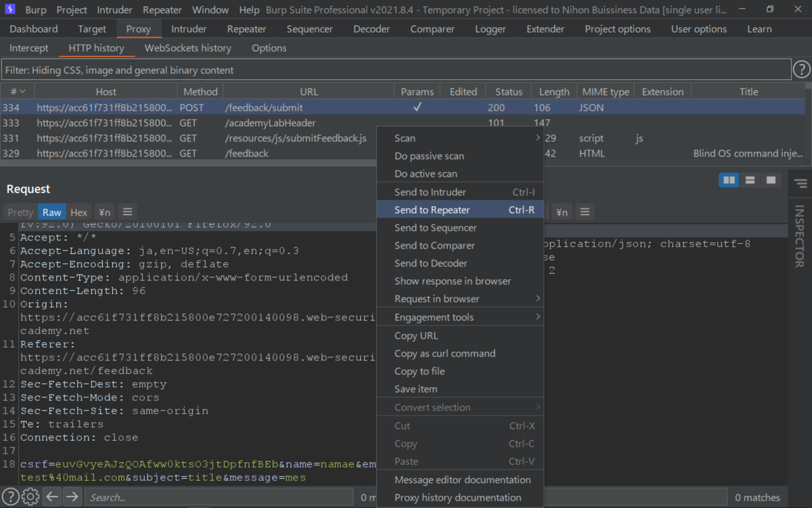Image resolution: width=812 pixels, height=508 pixels.
Task: Switch to the Extender tab
Action: pos(545,29)
